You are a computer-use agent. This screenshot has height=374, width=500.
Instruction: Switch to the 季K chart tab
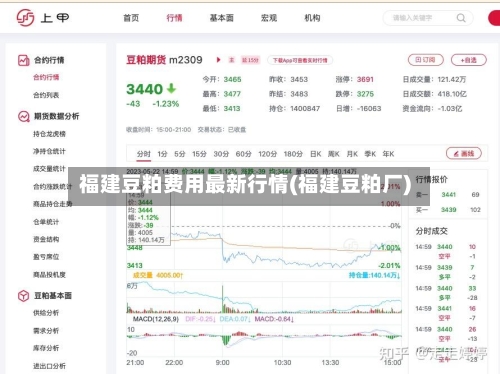coord(370,154)
